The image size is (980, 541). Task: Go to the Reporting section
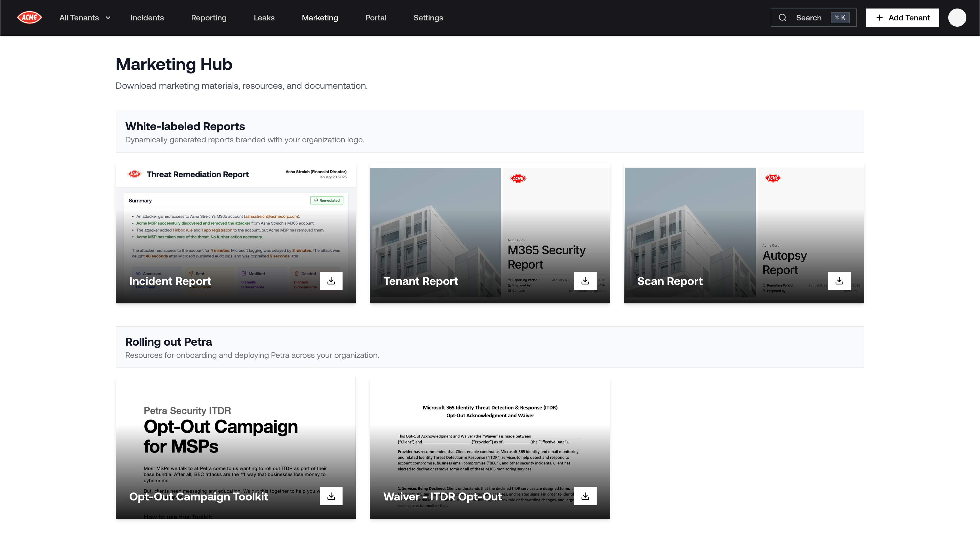[x=208, y=18]
